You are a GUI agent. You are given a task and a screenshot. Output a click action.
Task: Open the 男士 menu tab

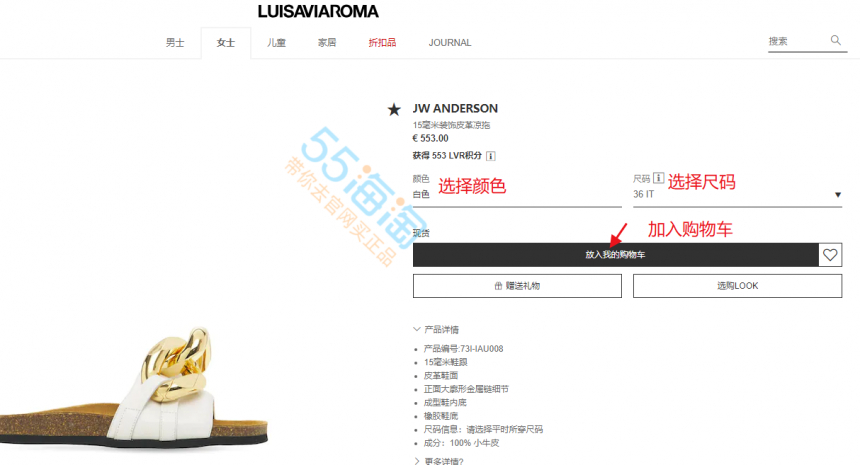coord(175,43)
